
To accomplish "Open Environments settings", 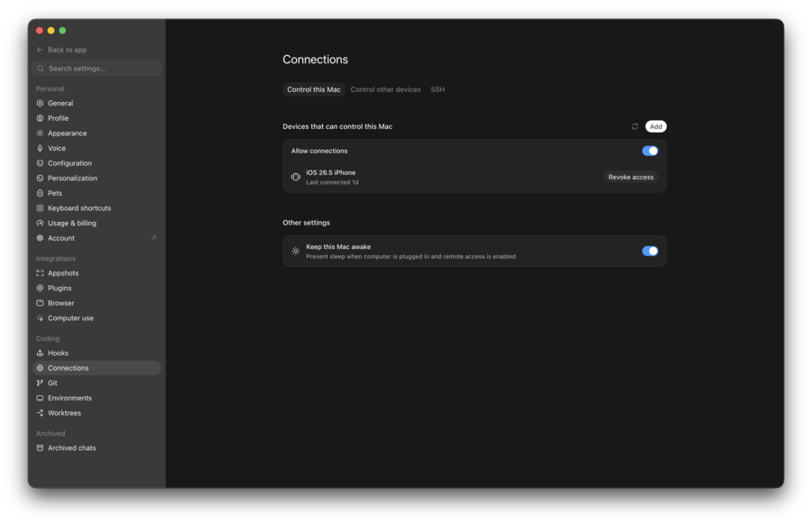I will [x=97, y=398].
